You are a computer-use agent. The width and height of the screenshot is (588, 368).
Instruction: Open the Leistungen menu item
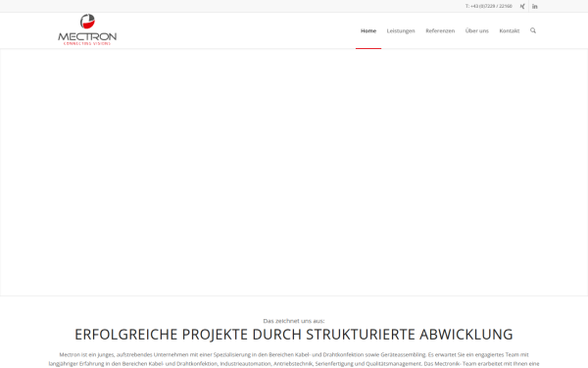(x=401, y=30)
